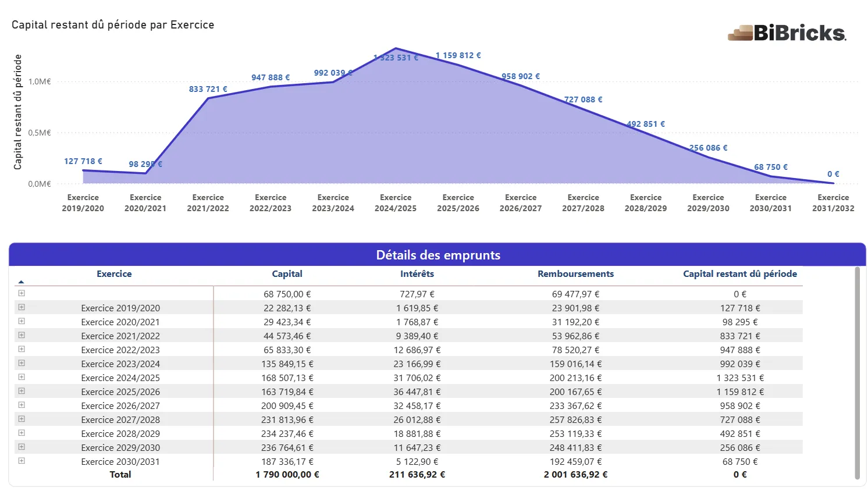Expand the Exercice 2030/2031 table row
This screenshot has width=868, height=491.
(x=22, y=461)
